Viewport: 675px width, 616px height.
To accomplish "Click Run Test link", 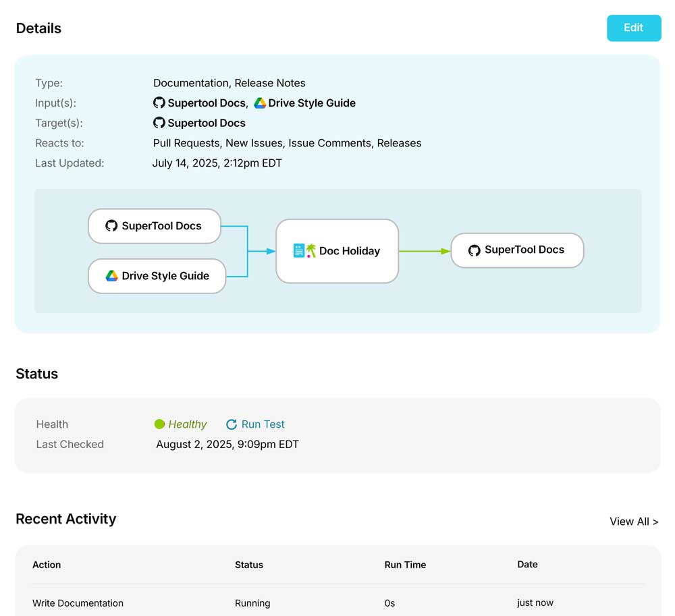I will tap(263, 424).
